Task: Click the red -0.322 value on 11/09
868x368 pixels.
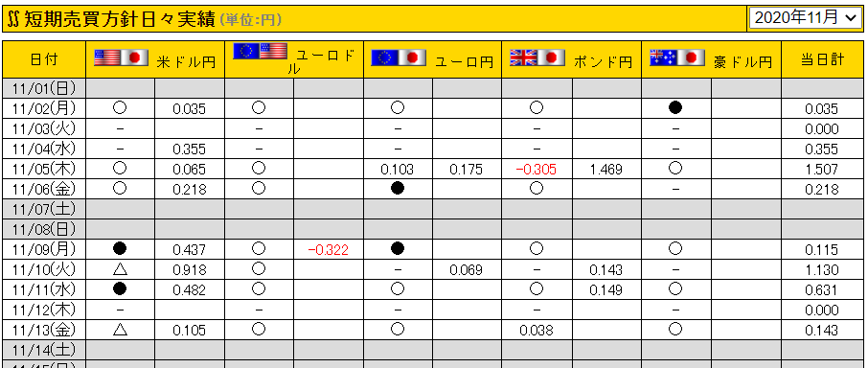Action: click(x=329, y=250)
